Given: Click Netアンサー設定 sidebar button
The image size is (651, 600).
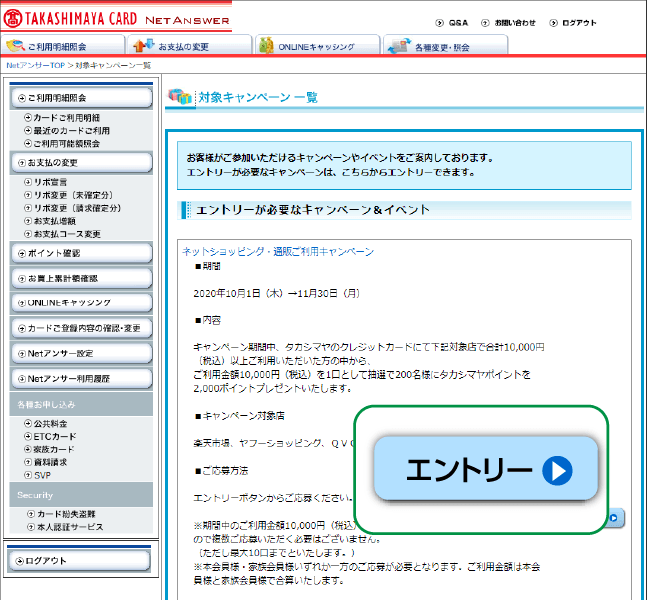Looking at the screenshot, I should click(81, 354).
